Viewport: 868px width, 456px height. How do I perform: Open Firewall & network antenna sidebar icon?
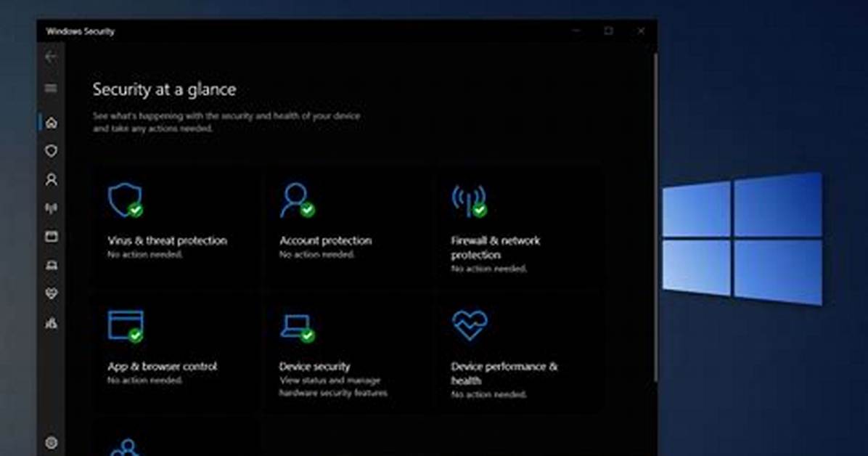point(52,208)
